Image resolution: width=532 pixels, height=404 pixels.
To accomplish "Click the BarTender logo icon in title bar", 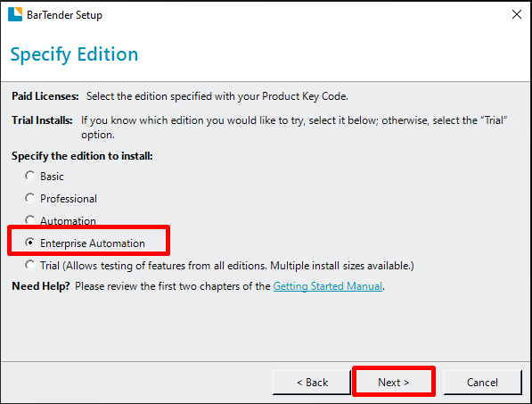I will tap(15, 14).
